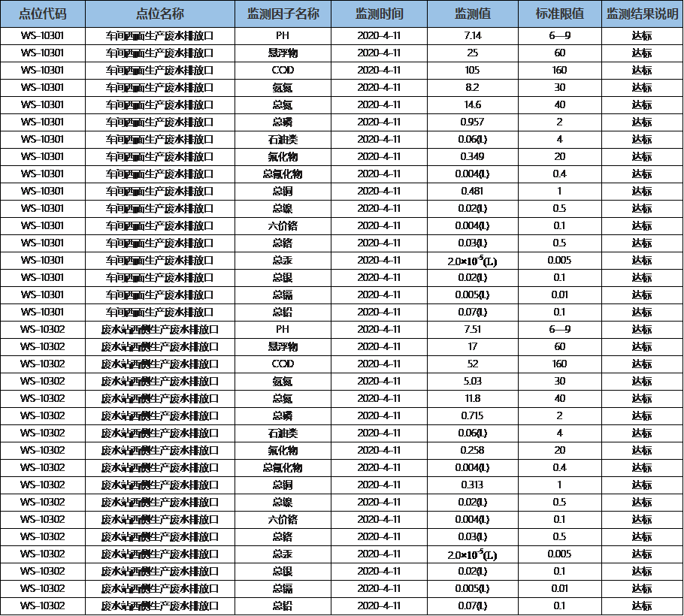Select the monitored value 0.349

click(473, 156)
